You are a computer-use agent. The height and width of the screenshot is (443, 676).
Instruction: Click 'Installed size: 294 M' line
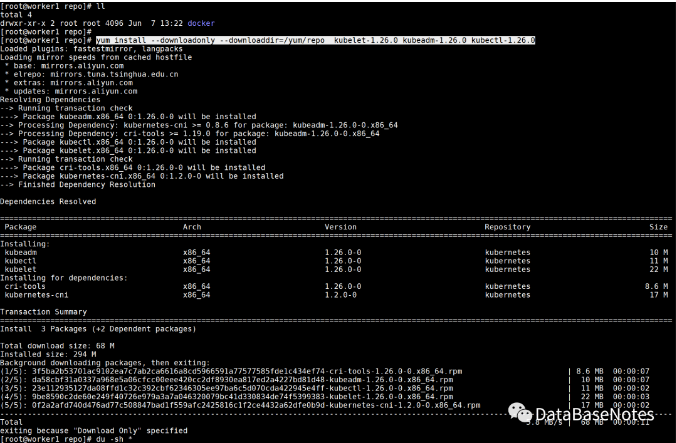click(x=48, y=355)
